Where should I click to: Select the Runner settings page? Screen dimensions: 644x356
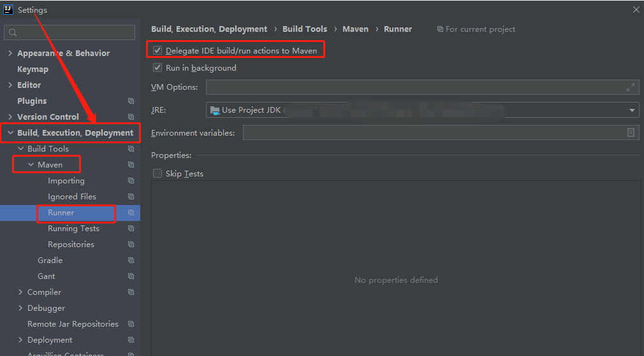[61, 213]
